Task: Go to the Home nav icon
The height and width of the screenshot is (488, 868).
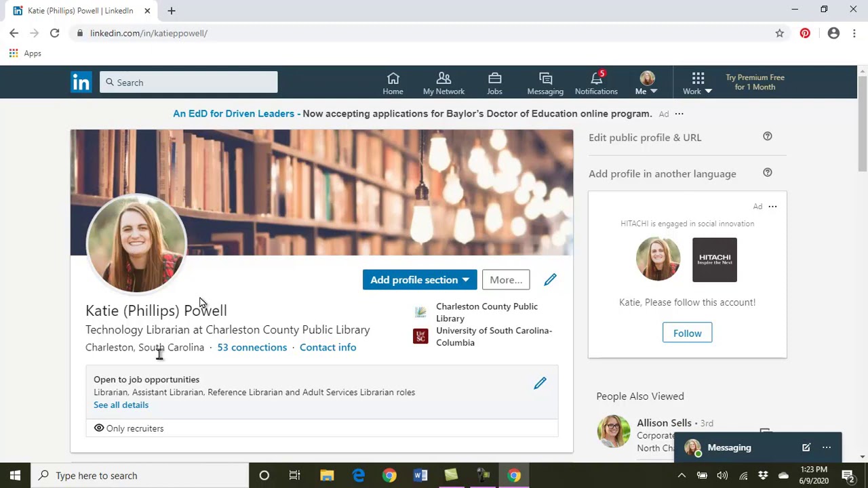Action: [x=393, y=83]
